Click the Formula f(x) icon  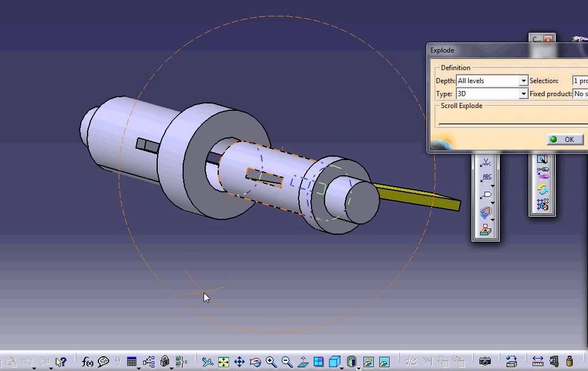point(88,361)
